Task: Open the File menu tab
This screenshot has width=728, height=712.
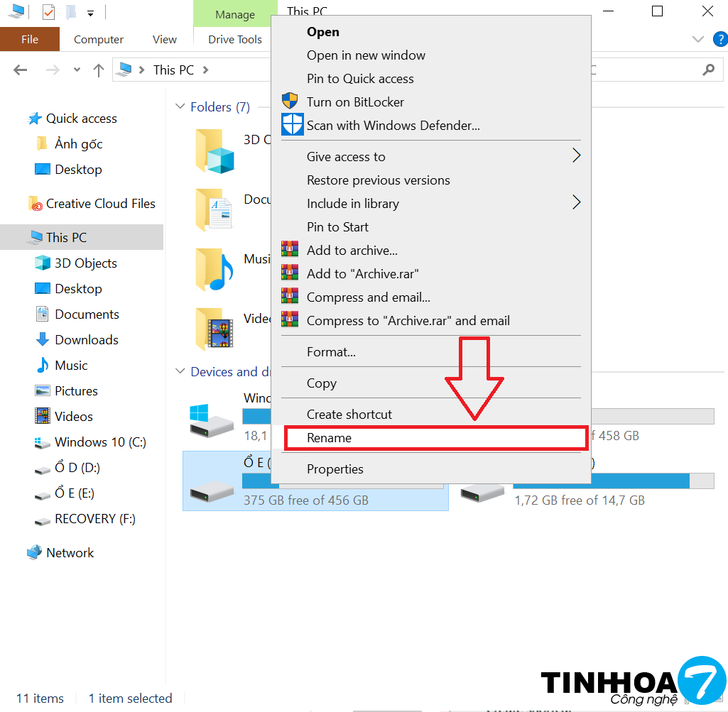Action: point(30,40)
